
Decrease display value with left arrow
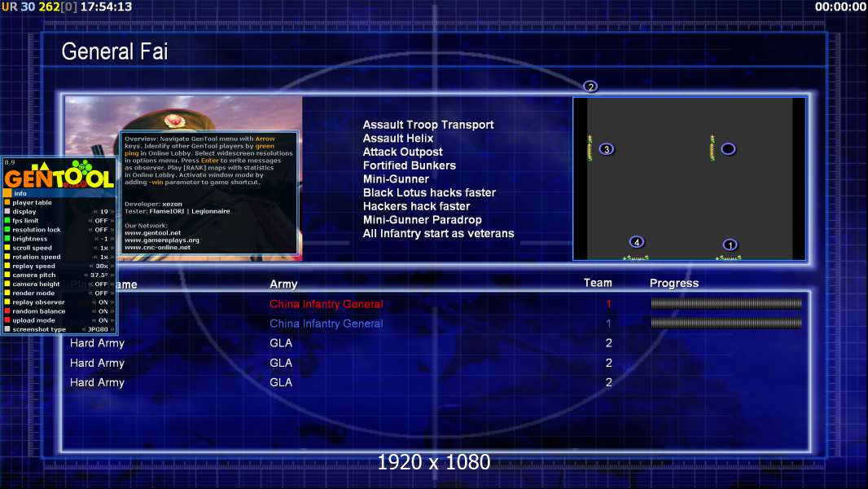click(x=95, y=212)
